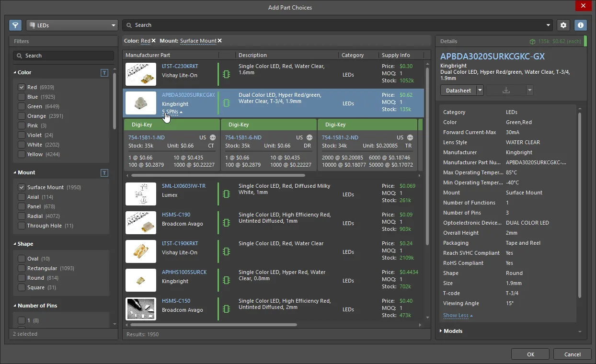The height and width of the screenshot is (364, 596).
Task: Click the Color filter text-mode T icon
Action: (104, 73)
